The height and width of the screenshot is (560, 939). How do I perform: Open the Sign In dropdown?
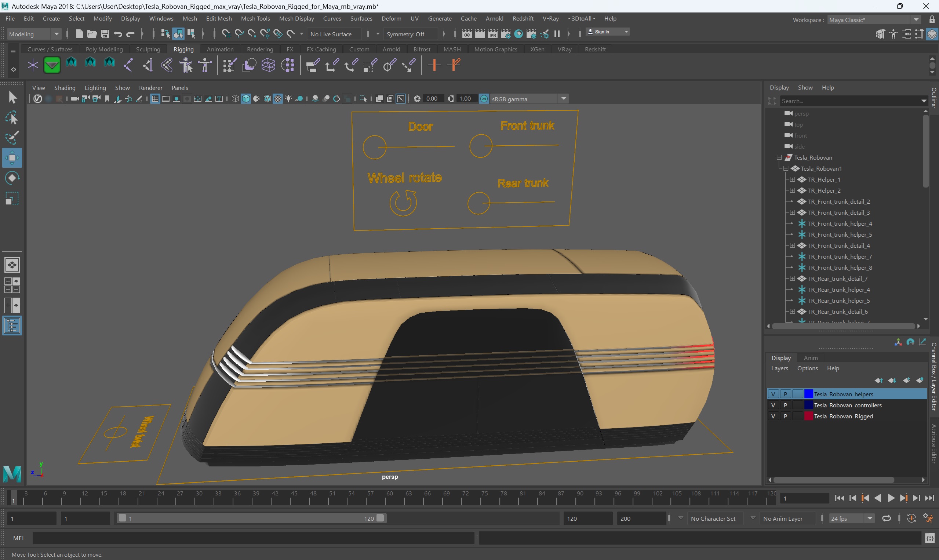pyautogui.click(x=607, y=32)
